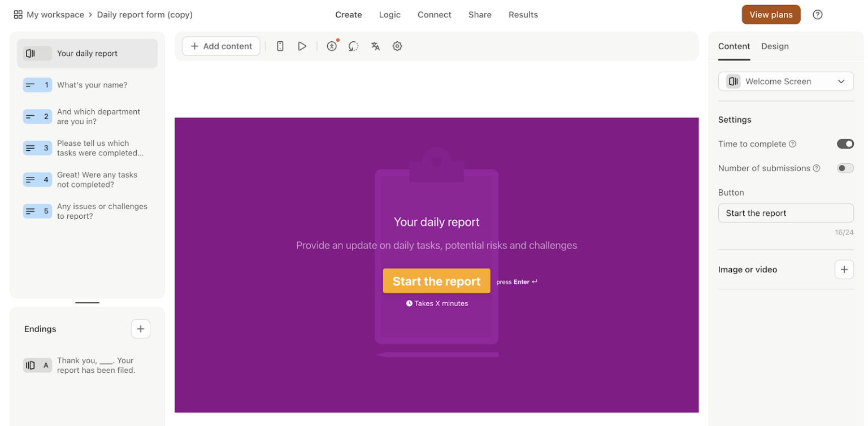868x426 pixels.
Task: Open the mobile device preview icon
Action: click(280, 46)
